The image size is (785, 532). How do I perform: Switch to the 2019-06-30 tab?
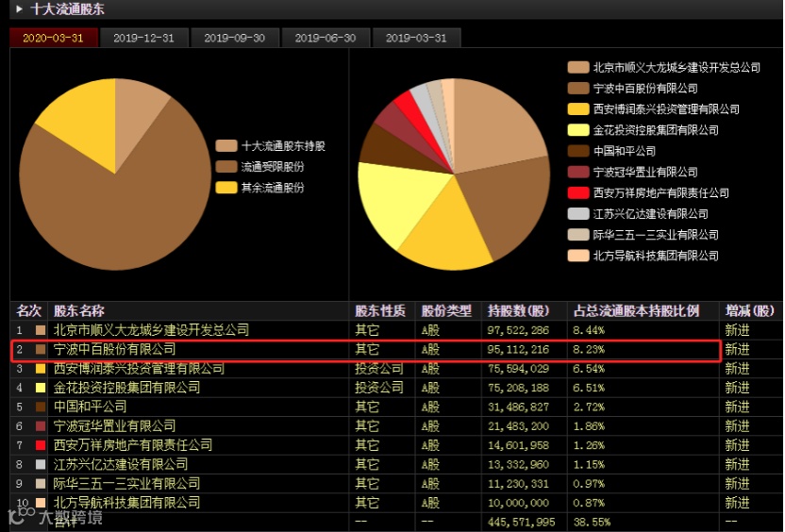click(326, 38)
